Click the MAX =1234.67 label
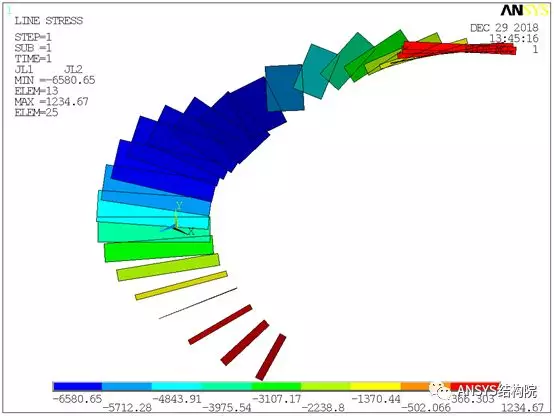This screenshot has width=554, height=416. [51, 102]
